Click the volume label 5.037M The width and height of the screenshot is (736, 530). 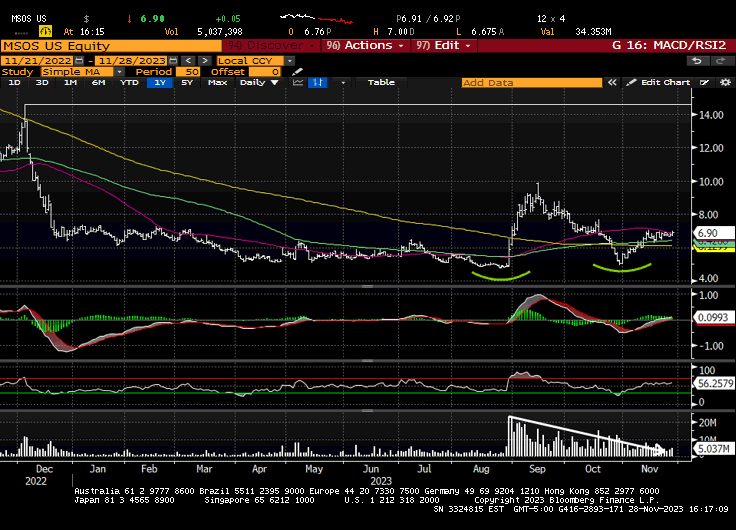tap(713, 449)
